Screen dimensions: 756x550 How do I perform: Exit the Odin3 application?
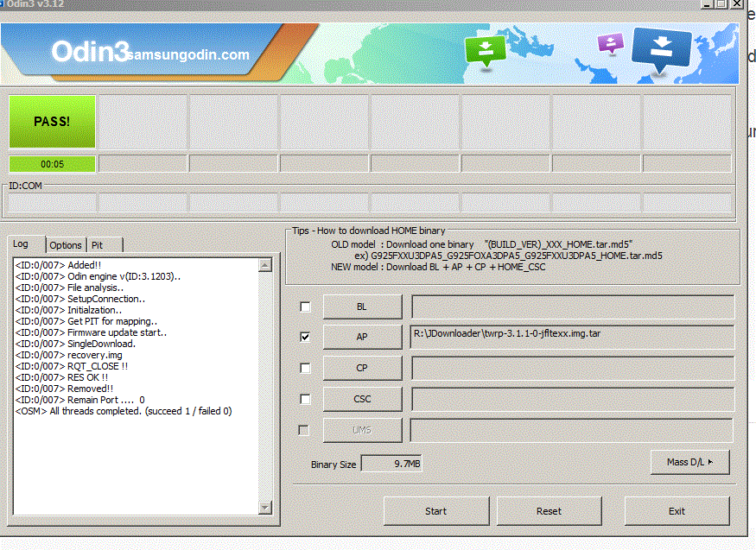coord(677,511)
